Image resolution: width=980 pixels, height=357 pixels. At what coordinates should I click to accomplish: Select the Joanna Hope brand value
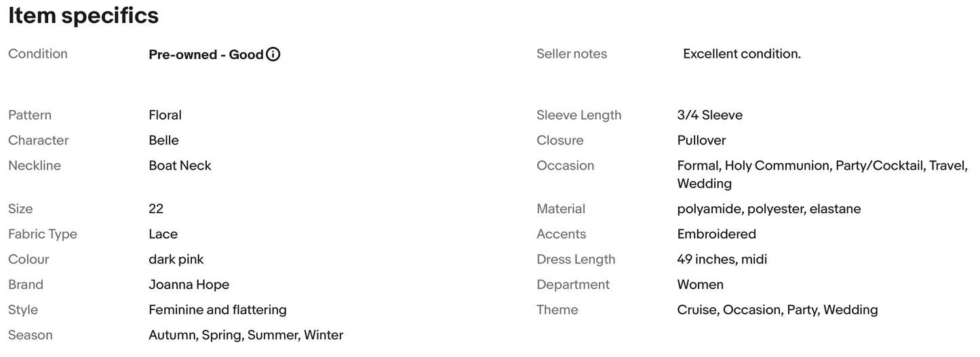point(189,284)
